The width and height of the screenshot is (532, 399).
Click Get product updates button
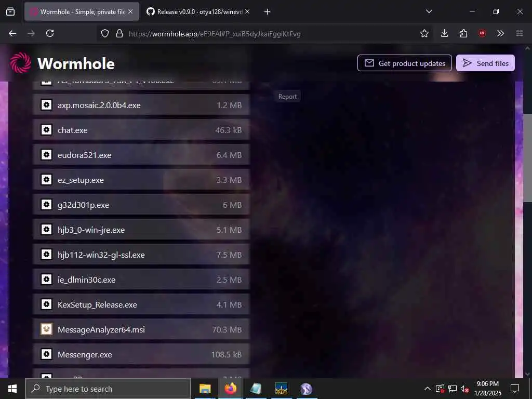click(x=404, y=63)
